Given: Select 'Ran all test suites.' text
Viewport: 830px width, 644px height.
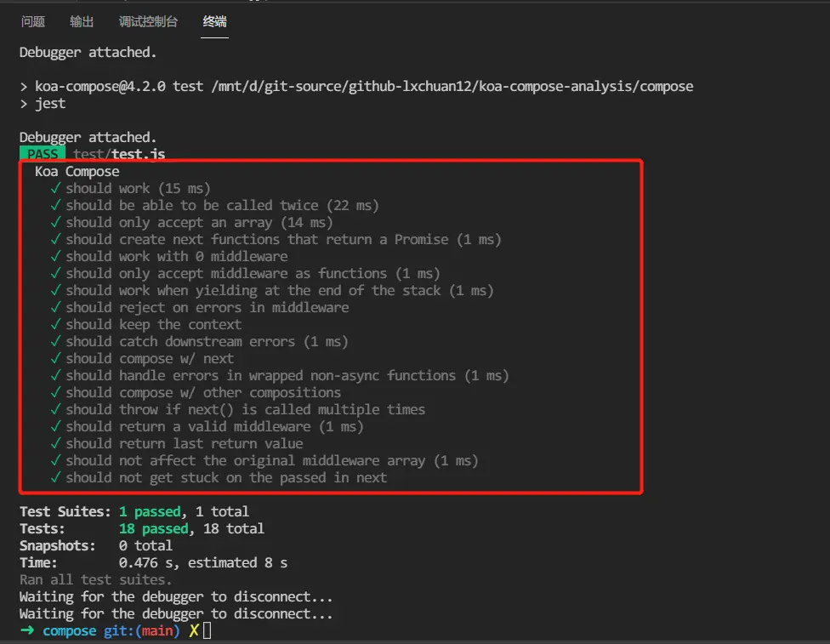Looking at the screenshot, I should point(96,579).
